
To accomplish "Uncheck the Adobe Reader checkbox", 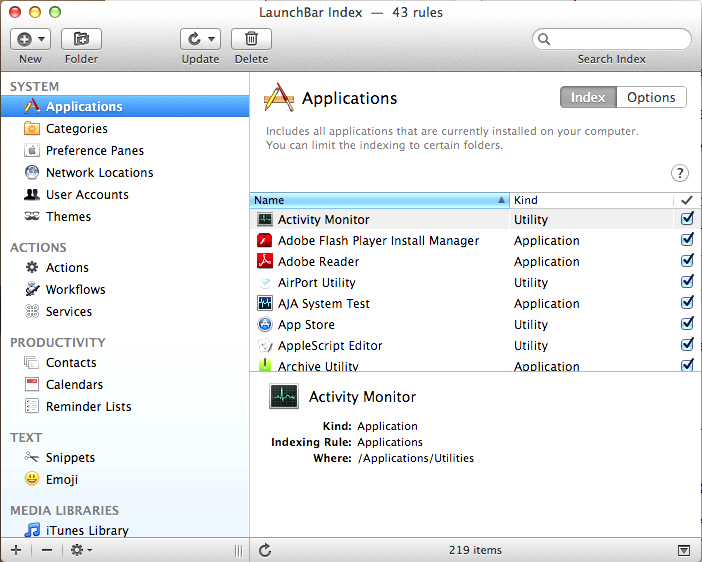I will coord(687,261).
